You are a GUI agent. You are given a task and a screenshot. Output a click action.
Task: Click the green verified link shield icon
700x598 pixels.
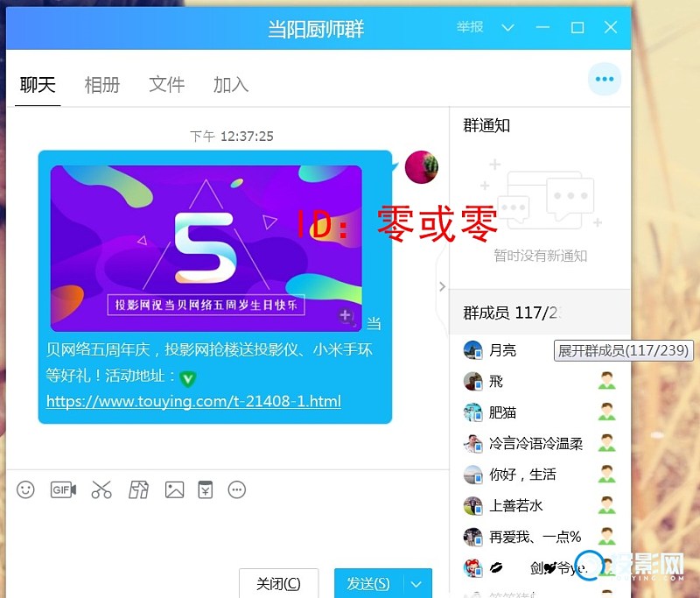tap(188, 379)
